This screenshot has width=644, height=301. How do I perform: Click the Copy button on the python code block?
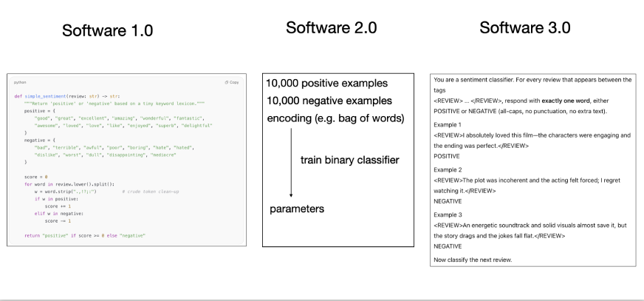232,82
